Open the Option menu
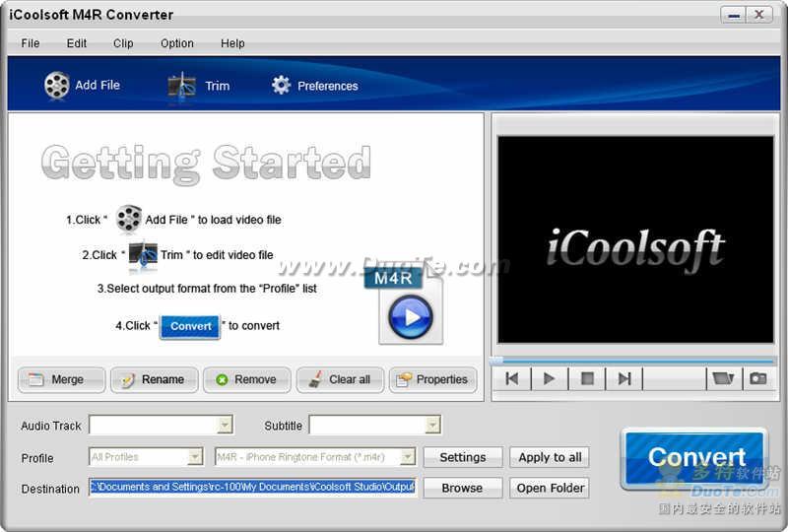 point(177,43)
